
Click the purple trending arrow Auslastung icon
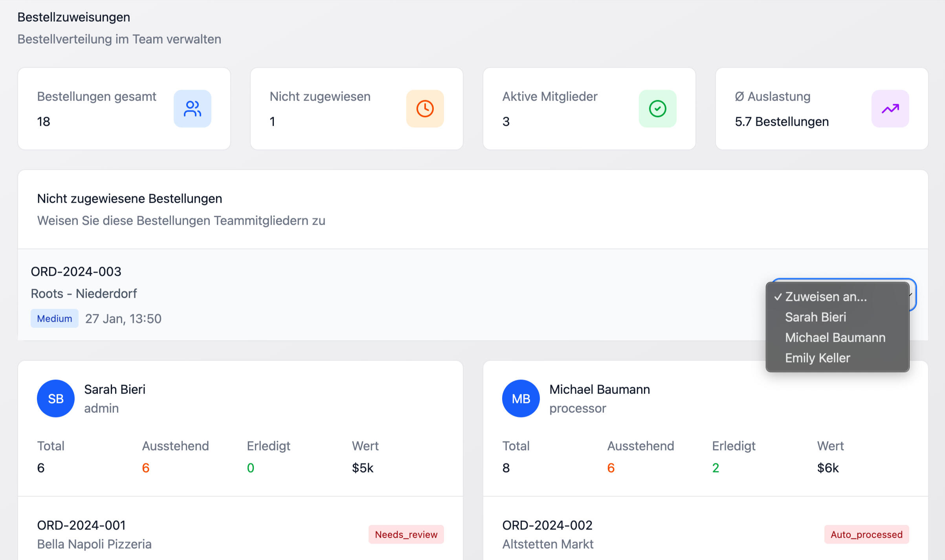click(890, 109)
